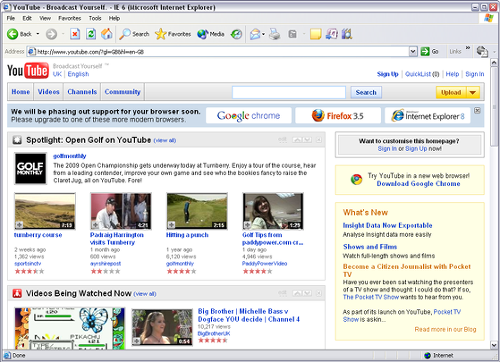
Task: Open the Favorites star toolbar button
Action: pos(173,34)
